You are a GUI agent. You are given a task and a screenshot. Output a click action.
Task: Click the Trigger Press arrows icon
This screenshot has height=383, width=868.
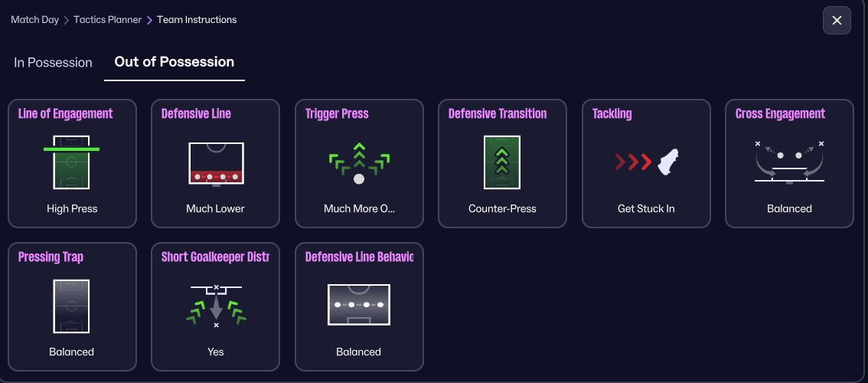359,162
